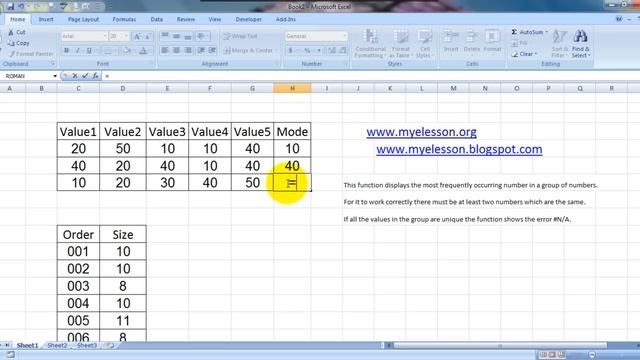Switch to the Formulas tab

tap(124, 19)
